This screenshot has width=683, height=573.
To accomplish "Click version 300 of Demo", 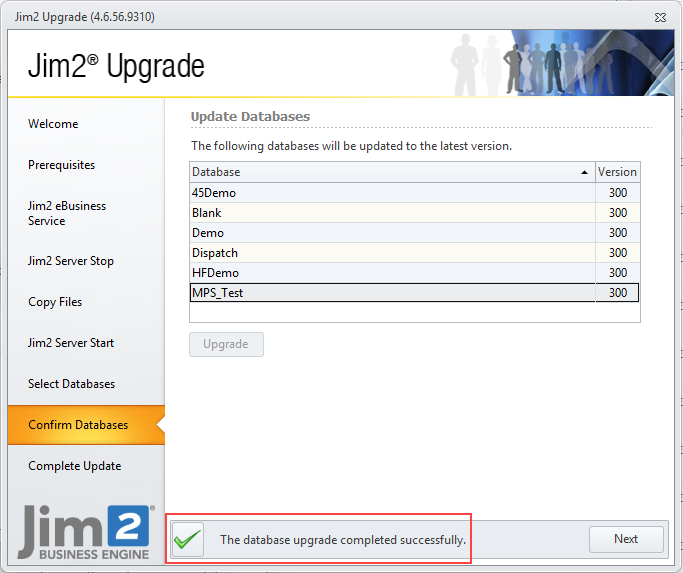I will [618, 233].
